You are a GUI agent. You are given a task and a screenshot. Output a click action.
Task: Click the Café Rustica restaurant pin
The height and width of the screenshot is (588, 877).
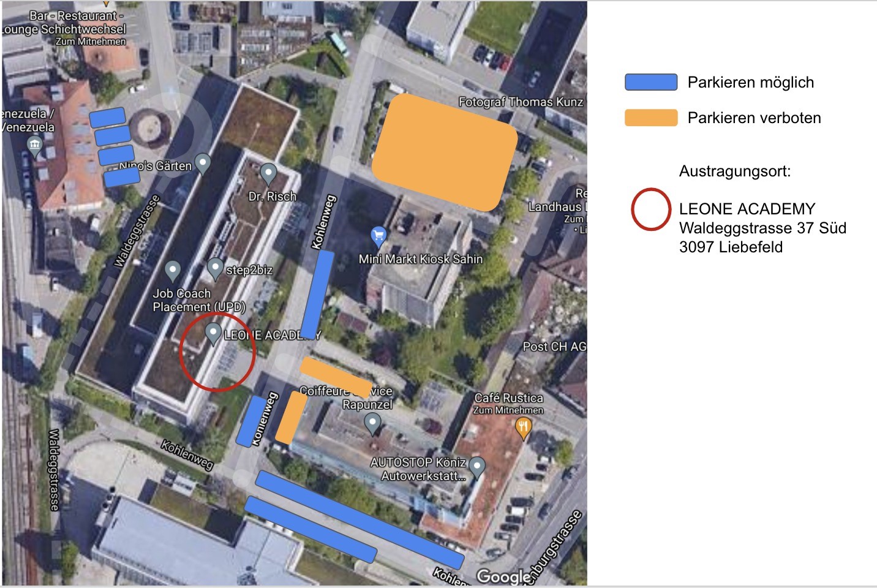[522, 428]
